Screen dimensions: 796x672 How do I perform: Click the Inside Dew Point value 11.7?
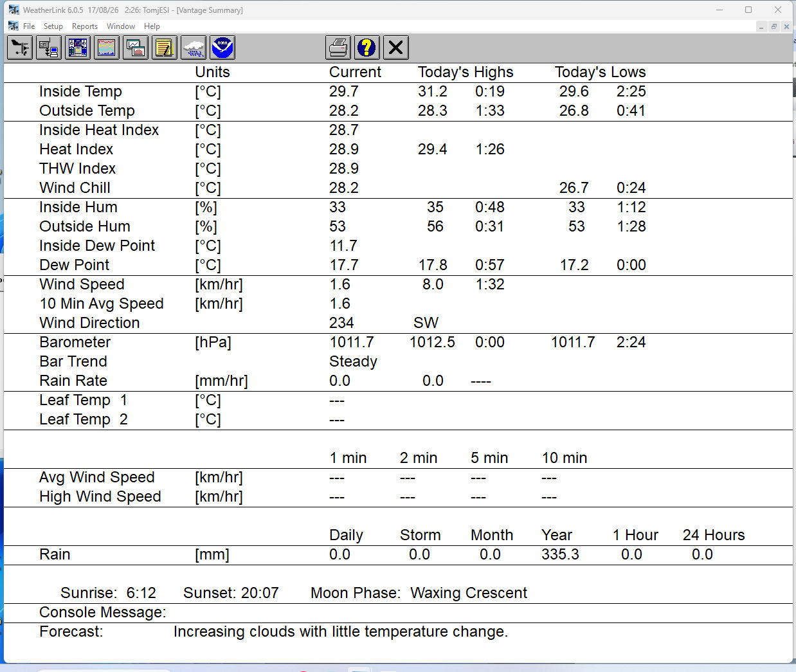[343, 246]
